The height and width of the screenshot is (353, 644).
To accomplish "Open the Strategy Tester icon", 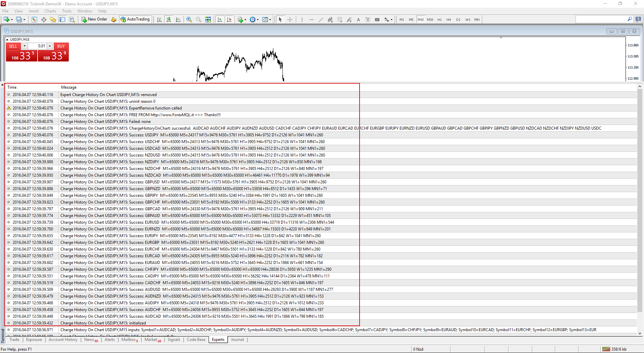I will pos(72,19).
